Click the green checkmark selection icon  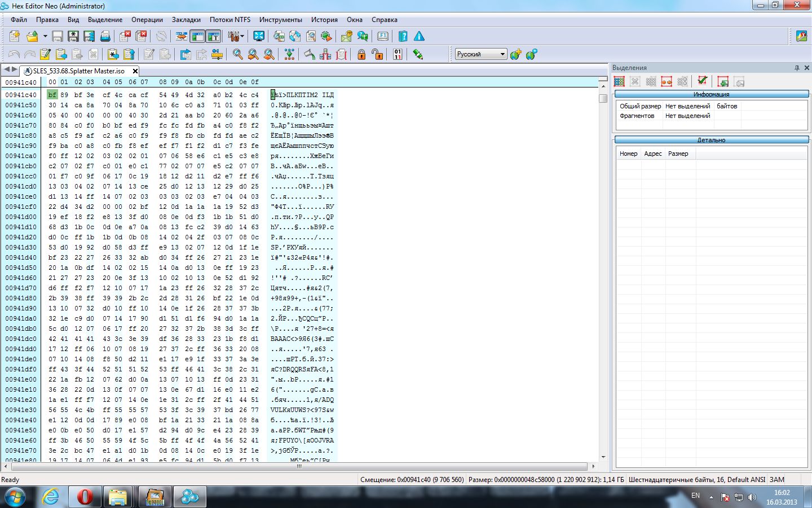tap(702, 81)
